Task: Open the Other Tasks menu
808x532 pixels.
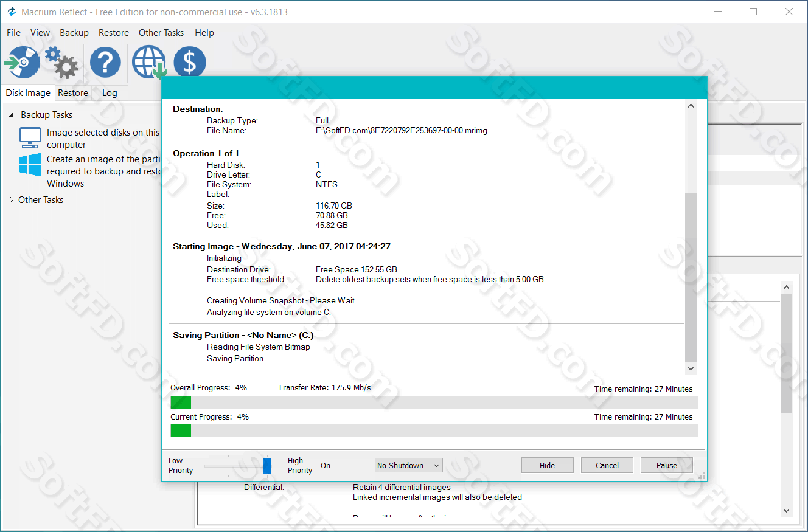Action: 161,33
